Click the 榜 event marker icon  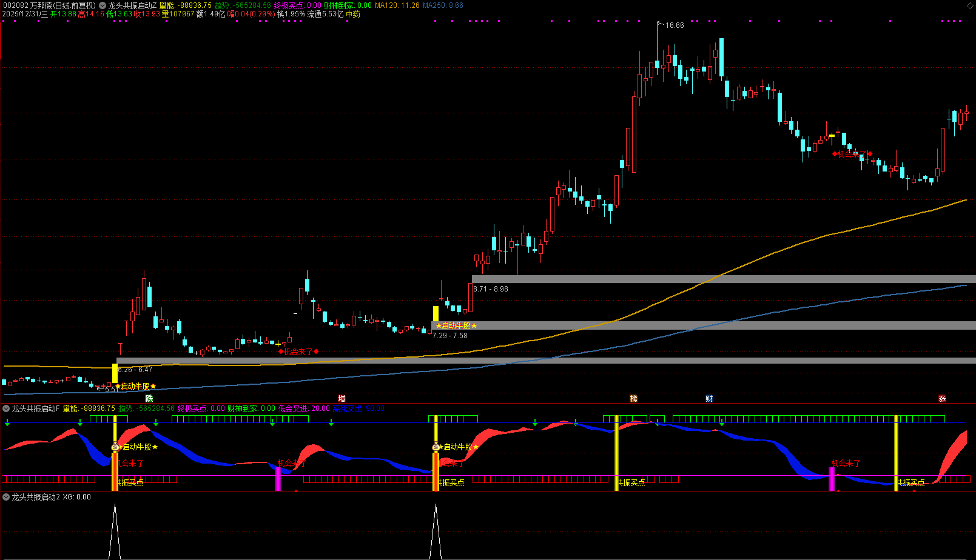point(633,398)
